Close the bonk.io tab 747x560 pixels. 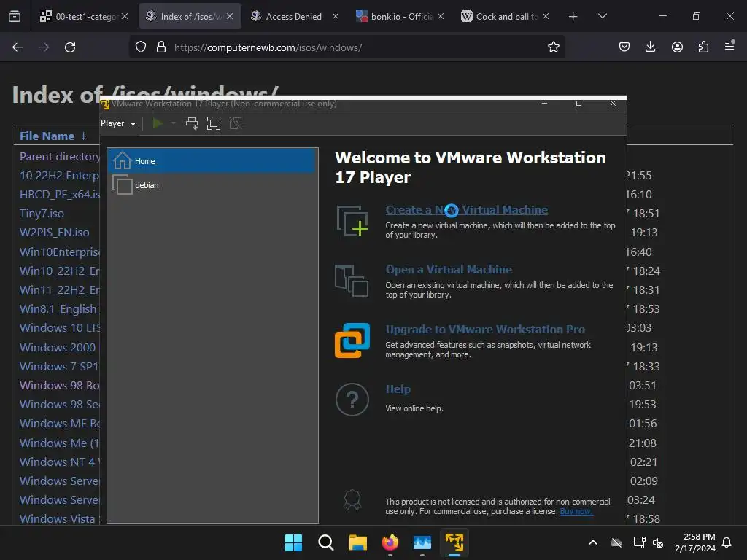coord(441,16)
